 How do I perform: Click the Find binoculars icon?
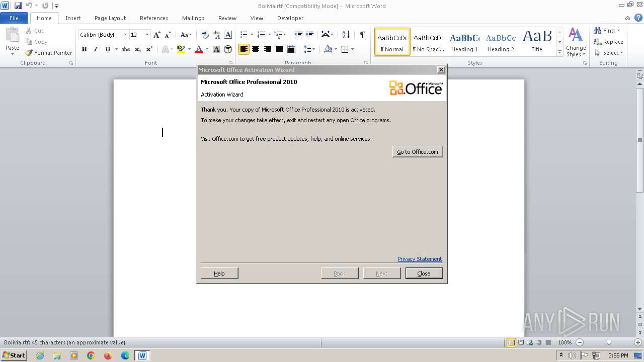(x=598, y=31)
